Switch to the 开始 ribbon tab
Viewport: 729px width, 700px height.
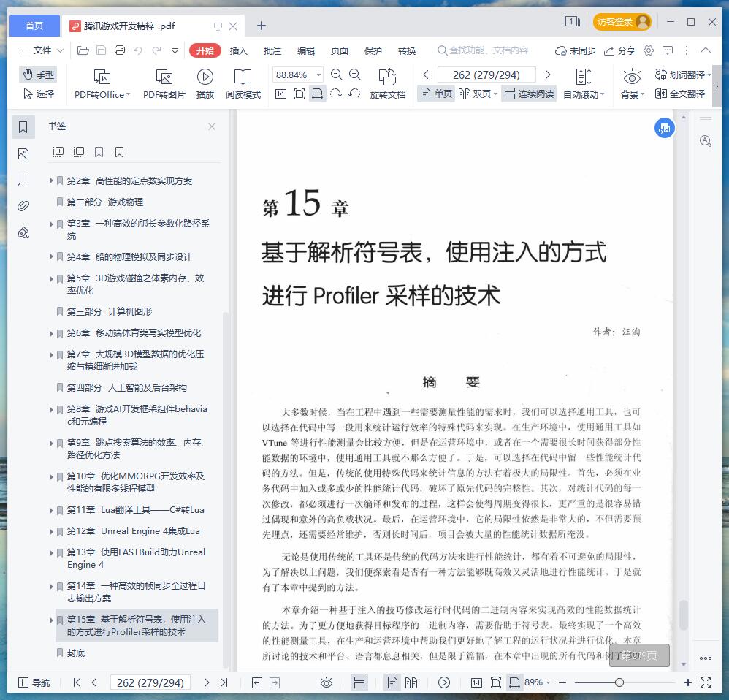pos(205,50)
